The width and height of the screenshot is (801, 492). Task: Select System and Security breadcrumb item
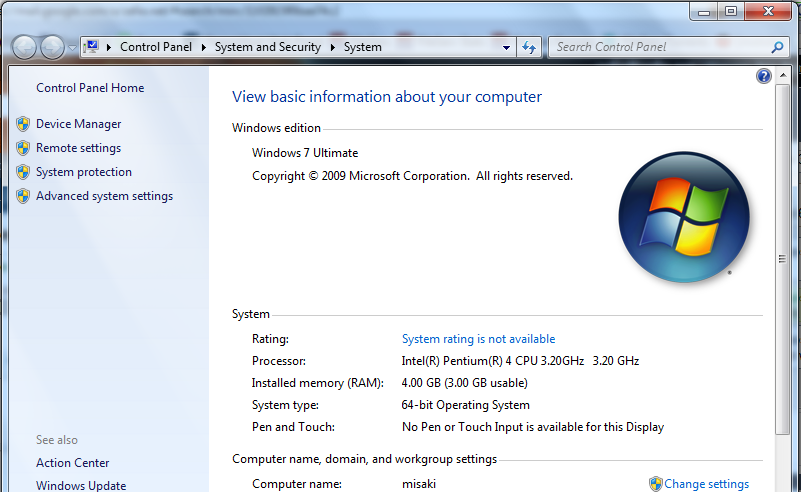click(x=267, y=47)
